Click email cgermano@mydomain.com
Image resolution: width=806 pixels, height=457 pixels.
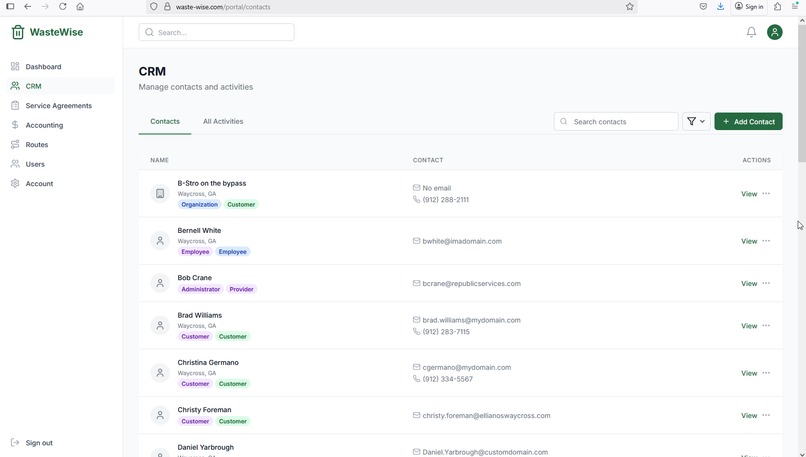(x=467, y=367)
